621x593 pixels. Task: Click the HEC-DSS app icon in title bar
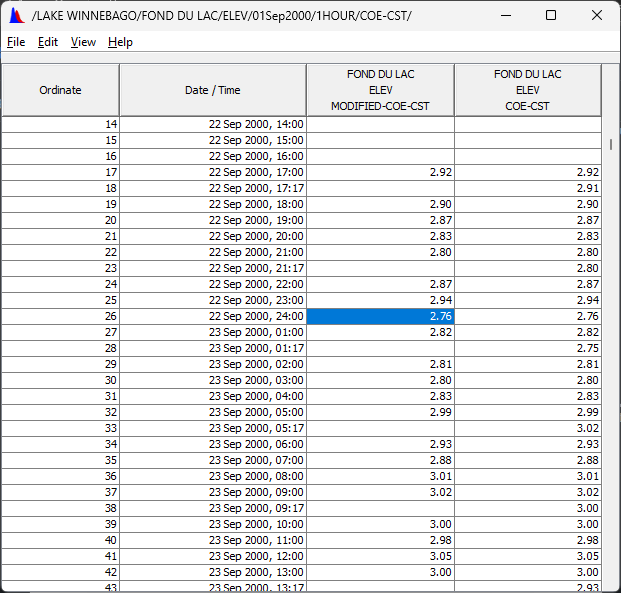pos(17,16)
